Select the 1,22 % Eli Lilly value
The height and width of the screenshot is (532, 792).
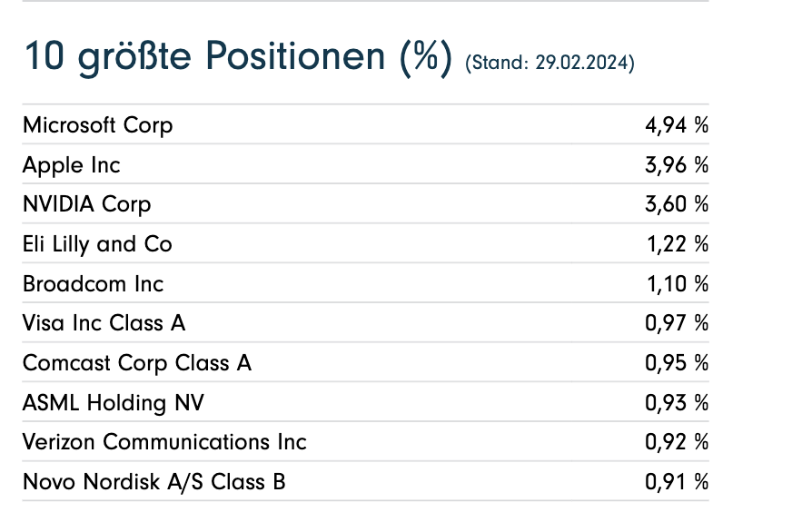676,244
